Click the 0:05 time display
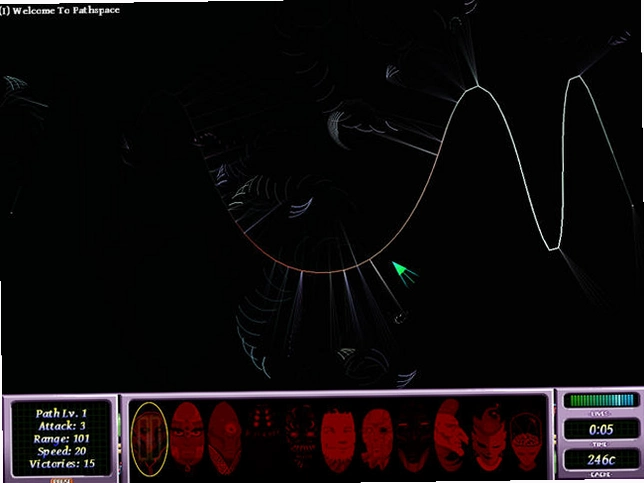Image resolution: width=644 pixels, height=483 pixels. [x=601, y=430]
